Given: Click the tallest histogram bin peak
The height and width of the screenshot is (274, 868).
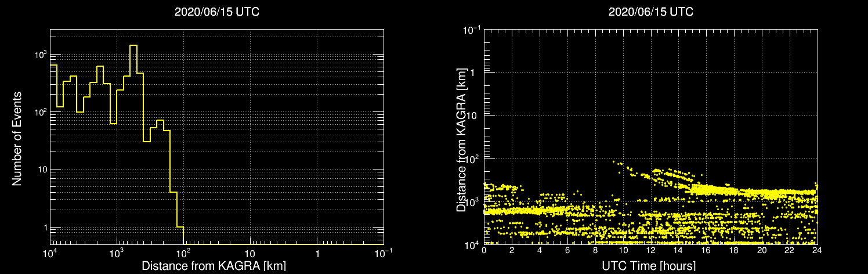Looking at the screenshot, I should coord(133,45).
